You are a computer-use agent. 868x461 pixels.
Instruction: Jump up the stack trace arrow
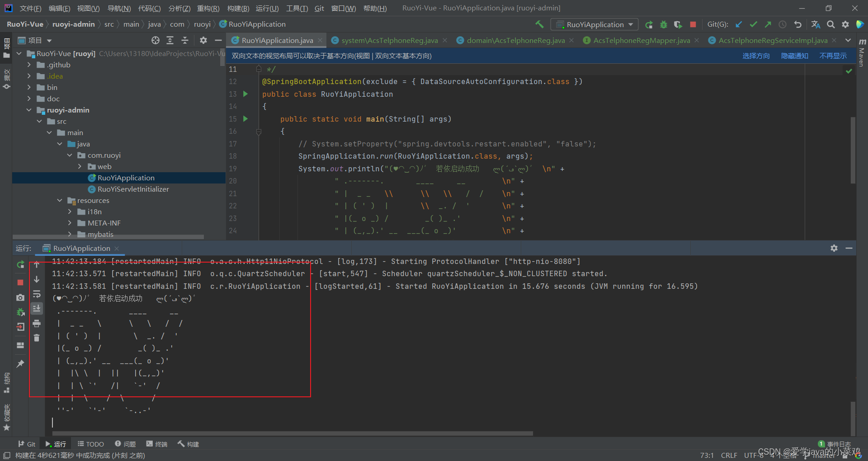tap(37, 265)
